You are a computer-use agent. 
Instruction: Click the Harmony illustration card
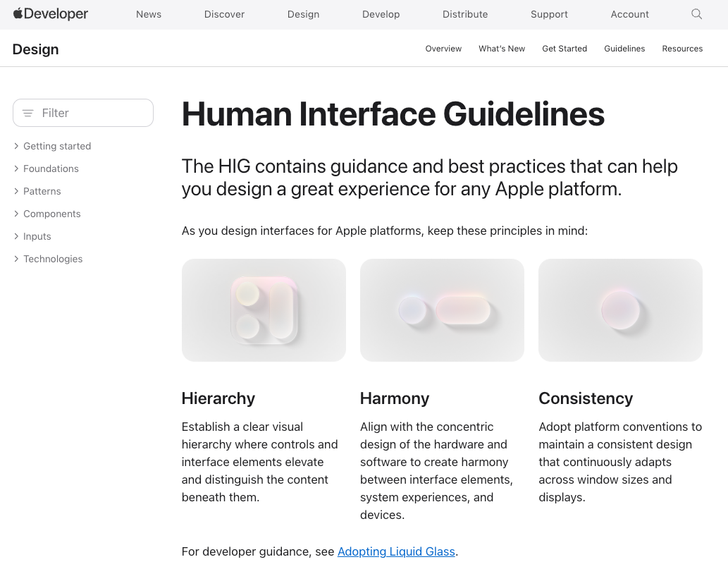(x=442, y=310)
